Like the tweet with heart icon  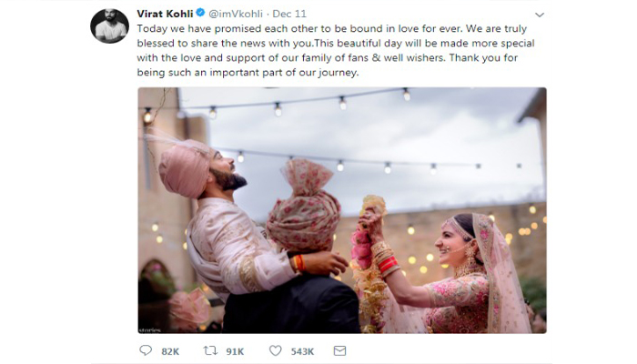pos(276,350)
